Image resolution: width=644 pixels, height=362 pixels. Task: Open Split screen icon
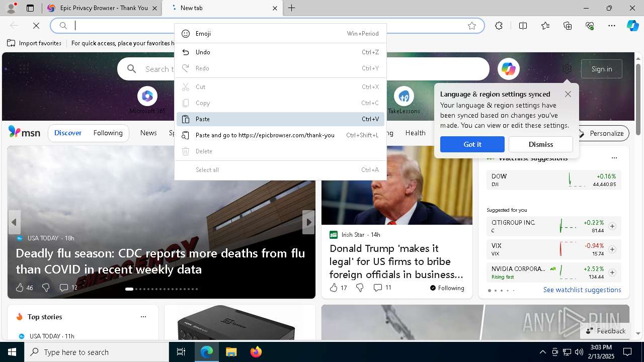(523, 26)
